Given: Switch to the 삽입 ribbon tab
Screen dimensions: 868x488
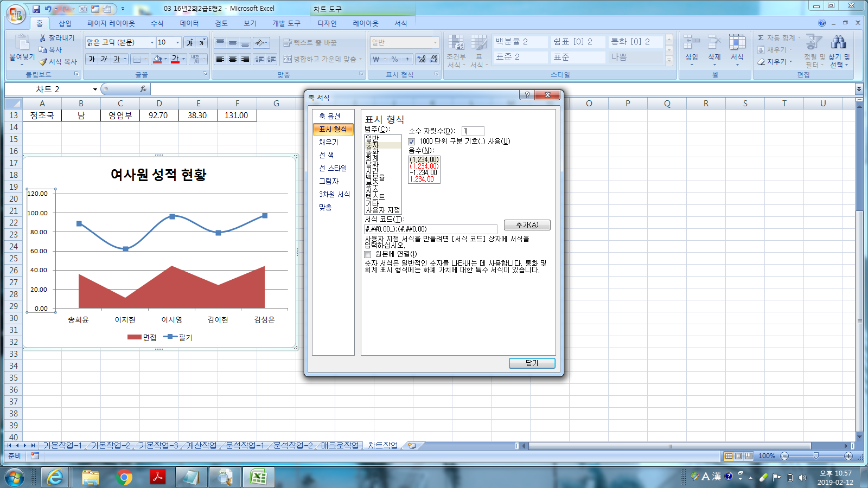Looking at the screenshot, I should [65, 23].
